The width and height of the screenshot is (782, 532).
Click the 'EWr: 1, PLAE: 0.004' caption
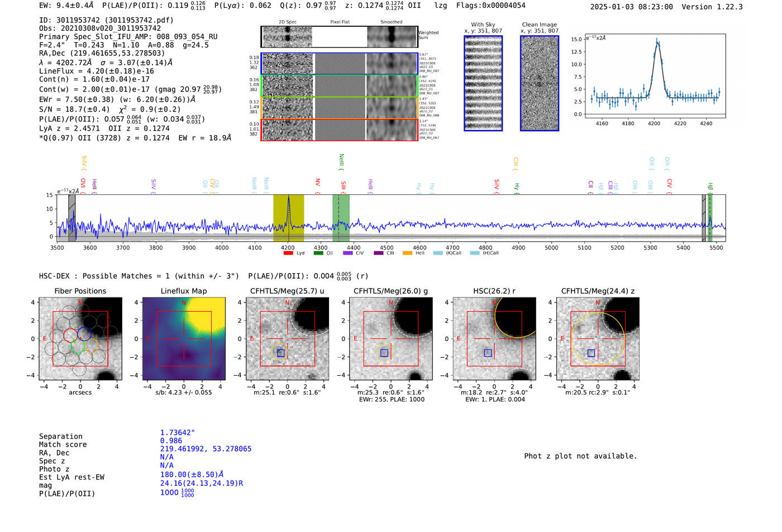point(495,400)
